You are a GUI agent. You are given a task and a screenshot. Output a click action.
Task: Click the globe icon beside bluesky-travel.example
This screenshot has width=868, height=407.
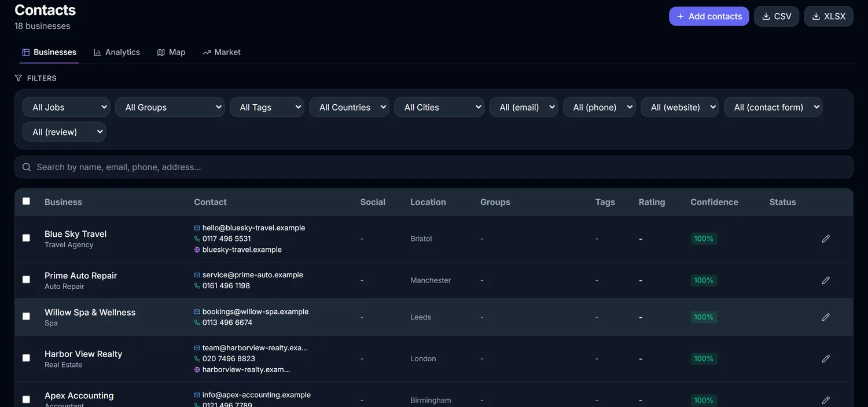click(197, 250)
